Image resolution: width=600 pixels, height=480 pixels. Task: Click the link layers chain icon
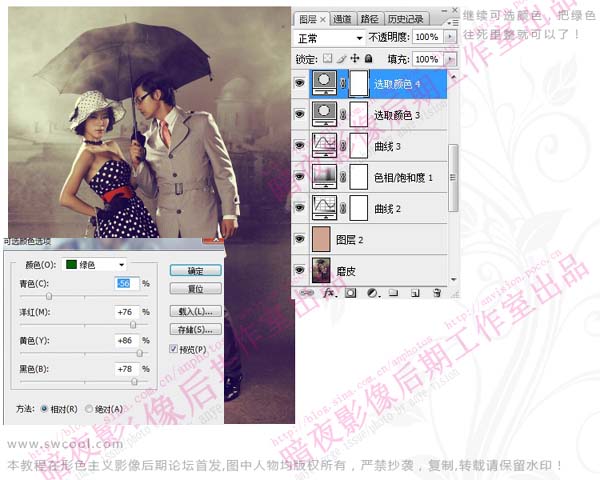click(307, 293)
